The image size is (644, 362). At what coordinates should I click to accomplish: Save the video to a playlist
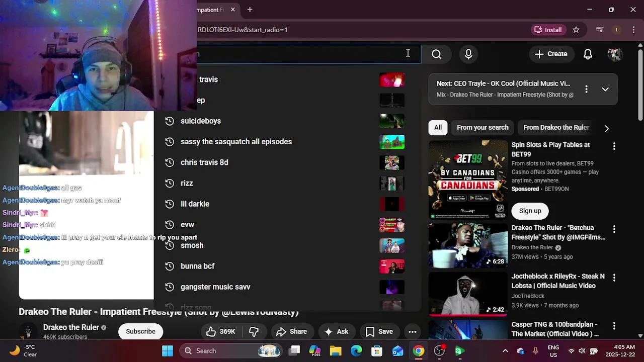coord(379,332)
